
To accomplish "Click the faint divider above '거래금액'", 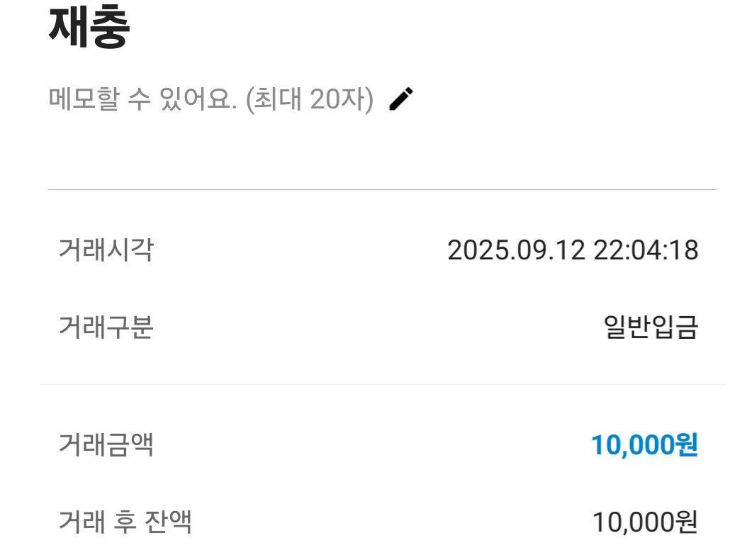I will (x=383, y=384).
